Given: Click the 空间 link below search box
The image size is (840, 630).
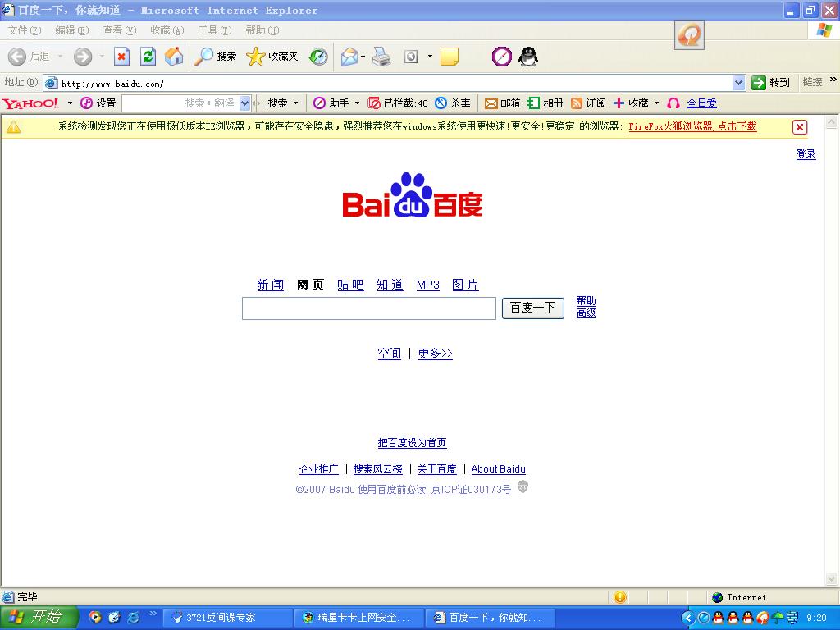Looking at the screenshot, I should (390, 354).
